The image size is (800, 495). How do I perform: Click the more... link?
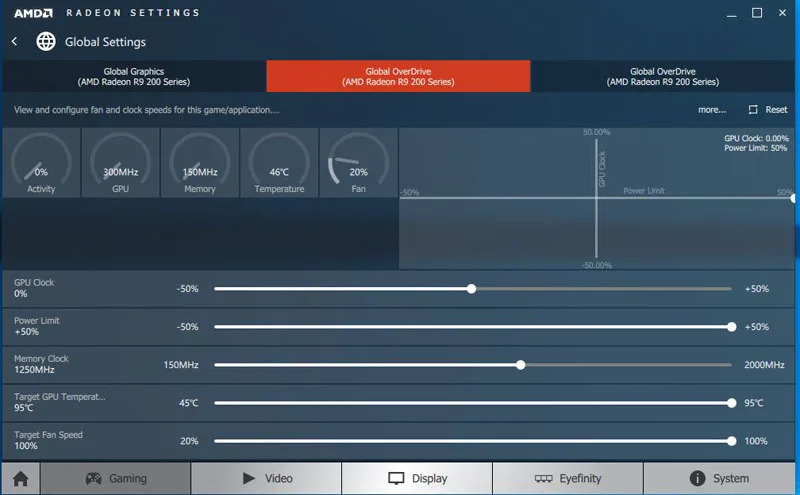point(712,110)
